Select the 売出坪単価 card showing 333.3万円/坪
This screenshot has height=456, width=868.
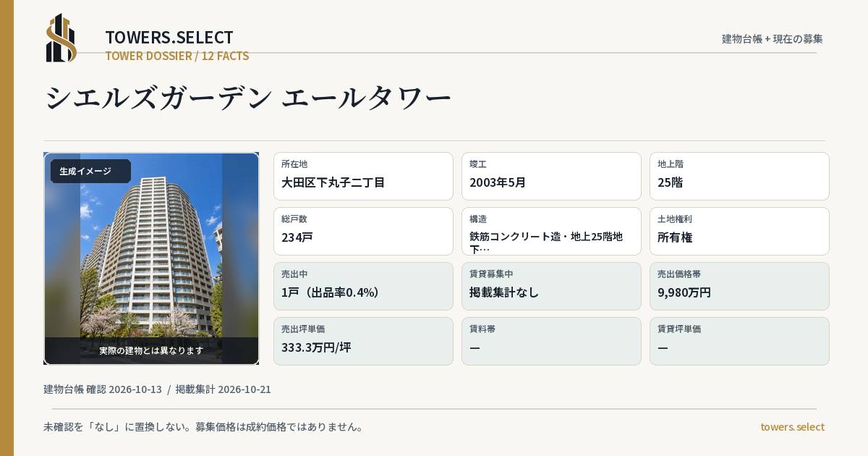point(363,341)
